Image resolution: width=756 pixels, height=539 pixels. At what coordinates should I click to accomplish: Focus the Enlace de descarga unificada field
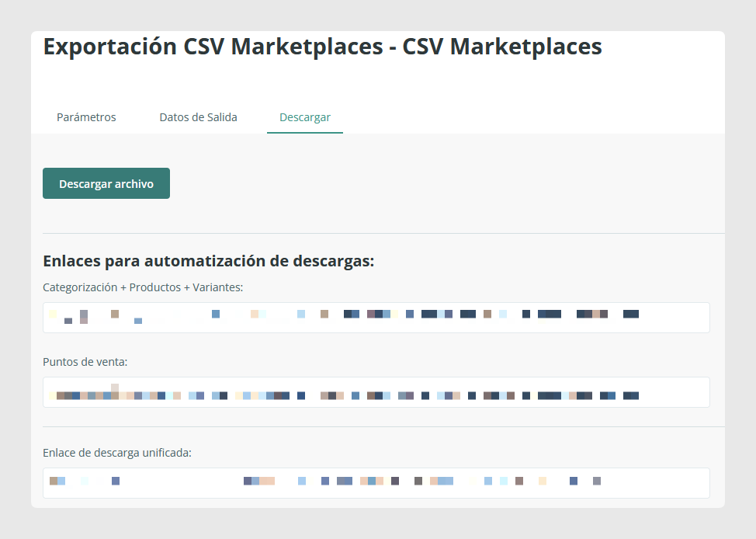[x=376, y=483]
